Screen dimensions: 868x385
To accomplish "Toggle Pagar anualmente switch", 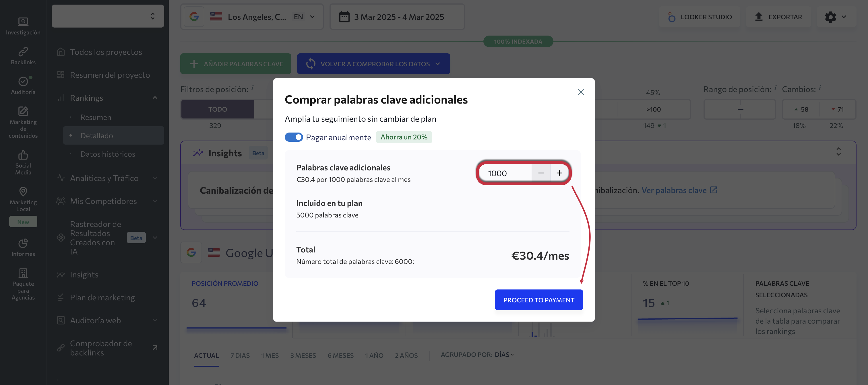I will [x=293, y=137].
